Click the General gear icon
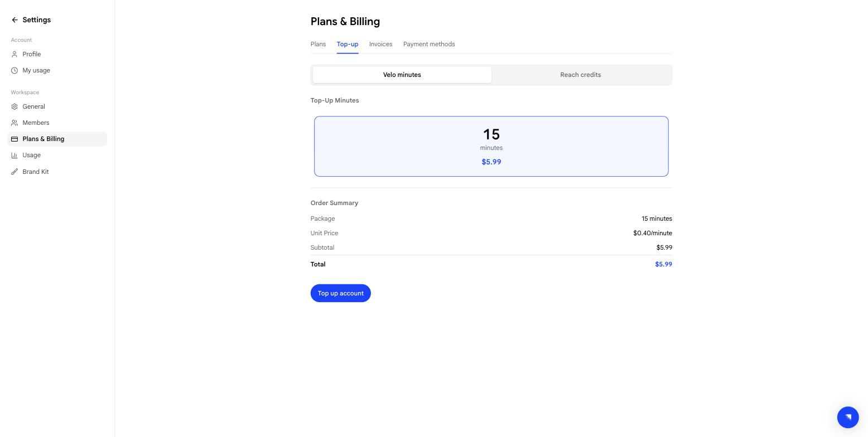The width and height of the screenshot is (868, 437). [x=15, y=106]
